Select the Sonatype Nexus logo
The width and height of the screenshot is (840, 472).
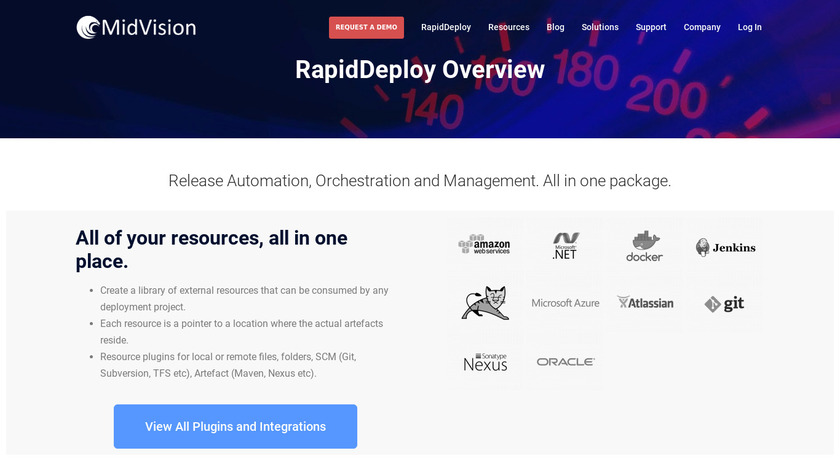(485, 362)
